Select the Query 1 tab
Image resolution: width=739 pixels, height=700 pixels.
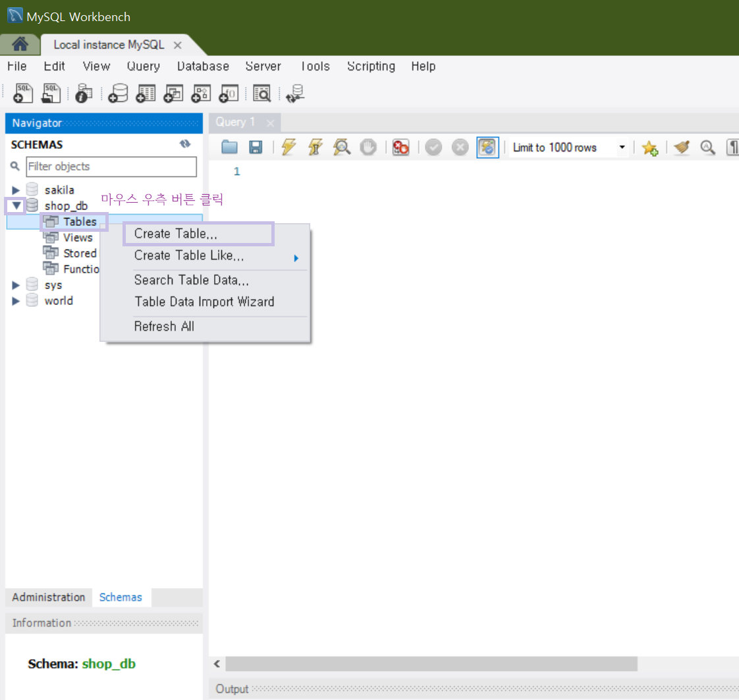235,122
